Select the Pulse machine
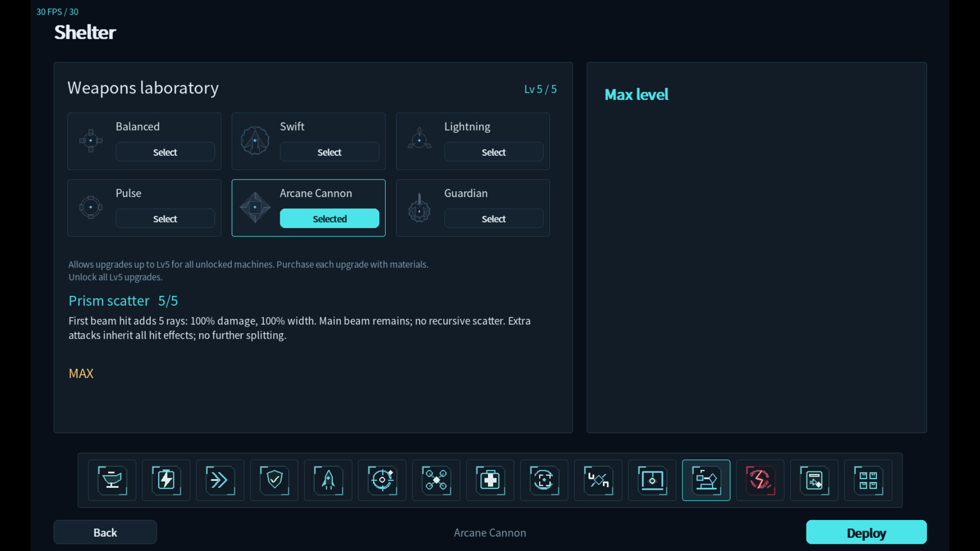Image resolution: width=980 pixels, height=551 pixels. click(x=165, y=219)
